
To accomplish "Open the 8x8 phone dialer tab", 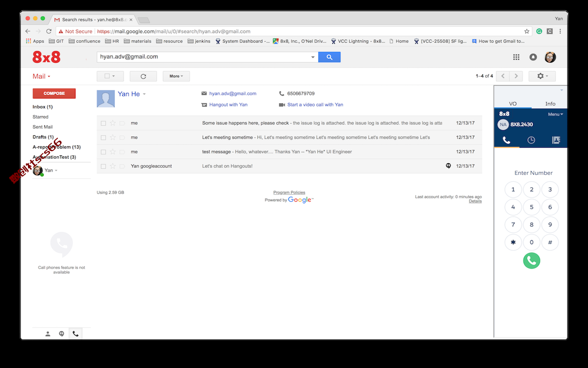I will pos(507,140).
